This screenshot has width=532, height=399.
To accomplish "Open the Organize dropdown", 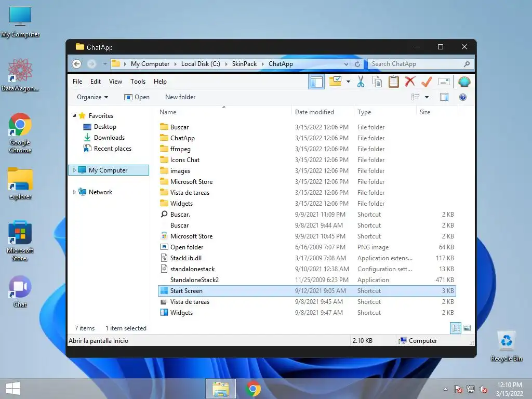I will pyautogui.click(x=92, y=97).
